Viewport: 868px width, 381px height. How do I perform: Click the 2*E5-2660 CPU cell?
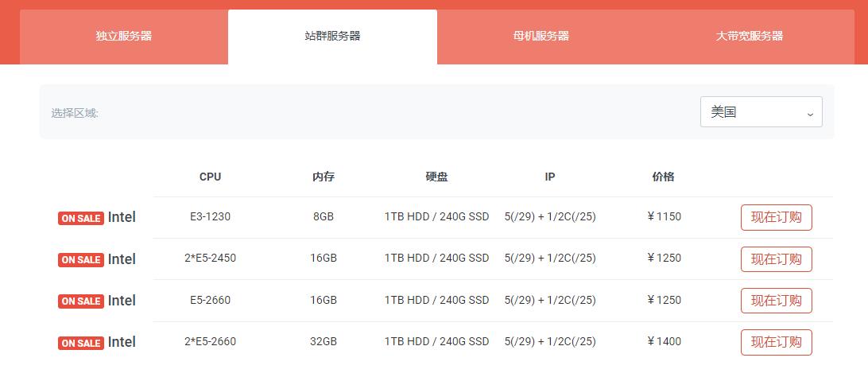click(210, 342)
